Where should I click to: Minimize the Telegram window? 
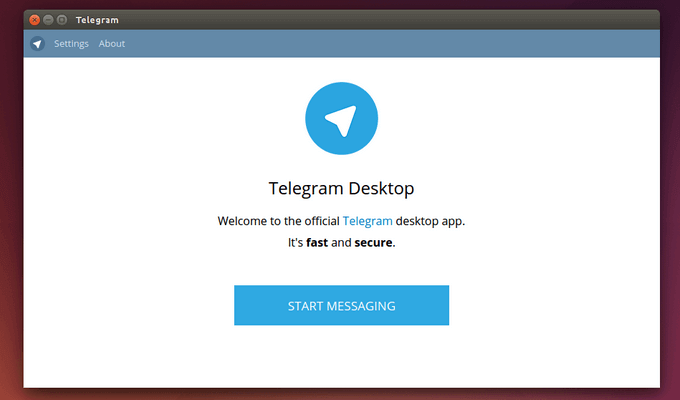48,20
